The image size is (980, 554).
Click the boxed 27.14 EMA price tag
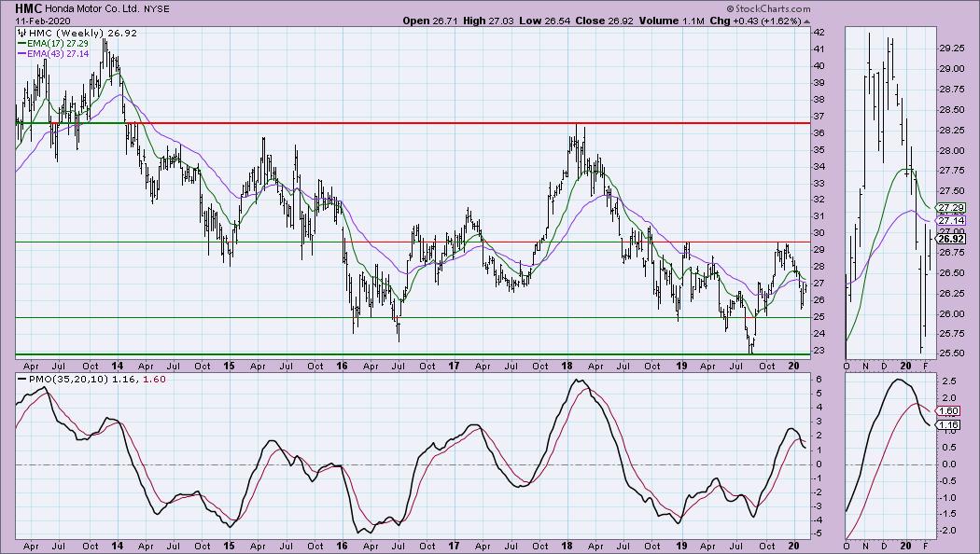[951, 220]
